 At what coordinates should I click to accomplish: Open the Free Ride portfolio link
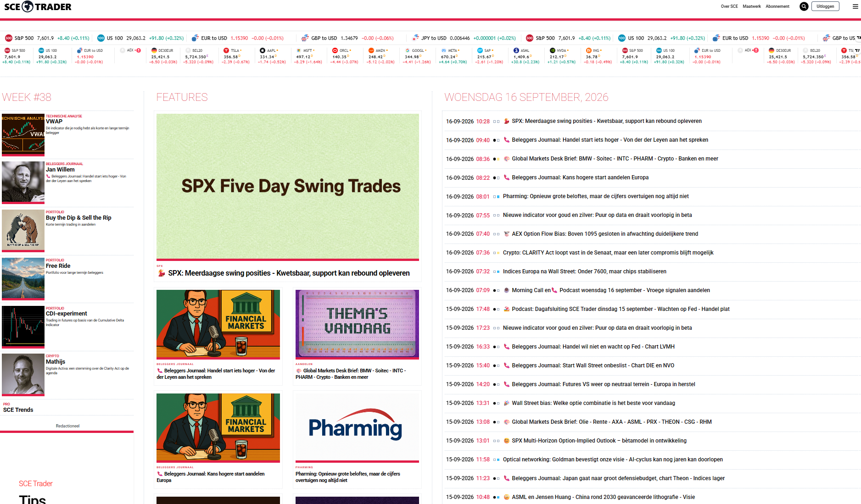58,266
